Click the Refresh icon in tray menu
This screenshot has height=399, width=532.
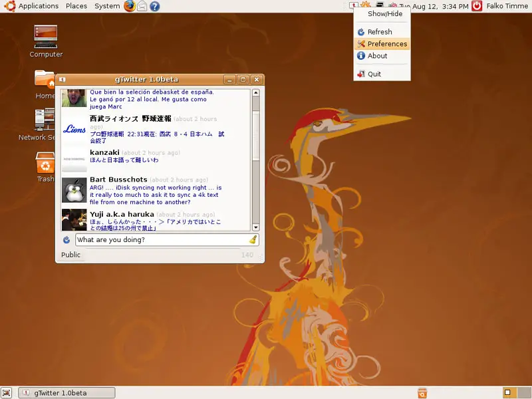[361, 32]
